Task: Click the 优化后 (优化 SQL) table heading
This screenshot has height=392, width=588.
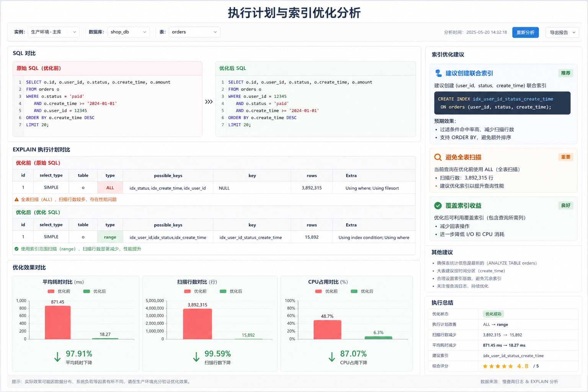Action: coord(38,212)
